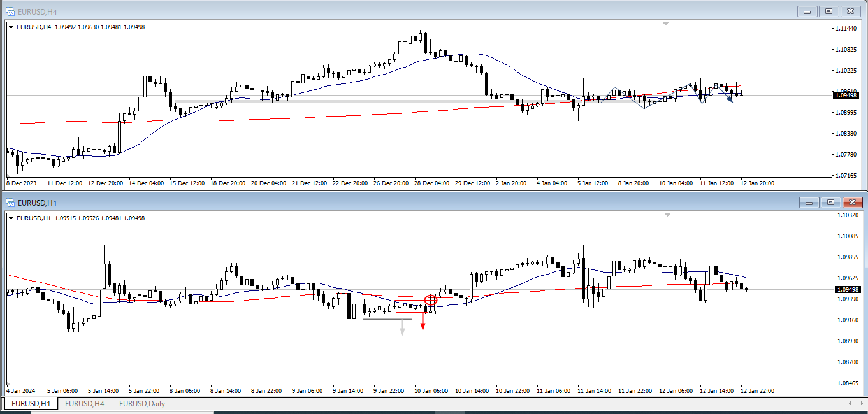Screen dimensions: 868x414
Task: Click the chart shift marker on H4 chart
Action: tap(666, 24)
